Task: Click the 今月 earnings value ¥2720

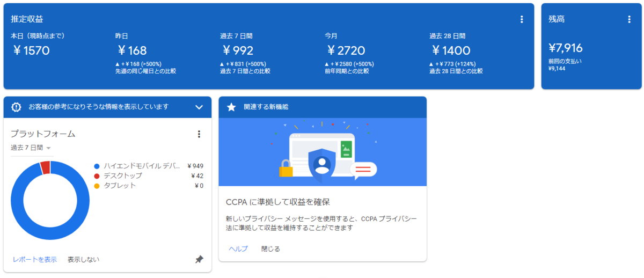Action: [346, 51]
